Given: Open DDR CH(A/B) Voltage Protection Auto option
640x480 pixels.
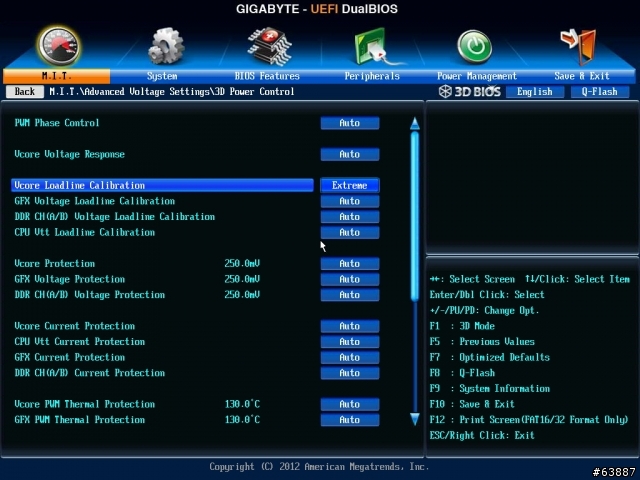Looking at the screenshot, I should [x=350, y=295].
